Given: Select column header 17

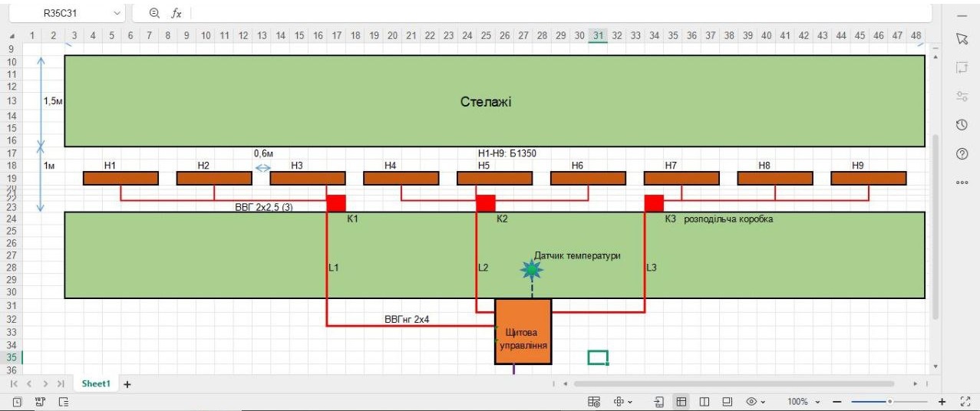Looking at the screenshot, I should point(336,36).
